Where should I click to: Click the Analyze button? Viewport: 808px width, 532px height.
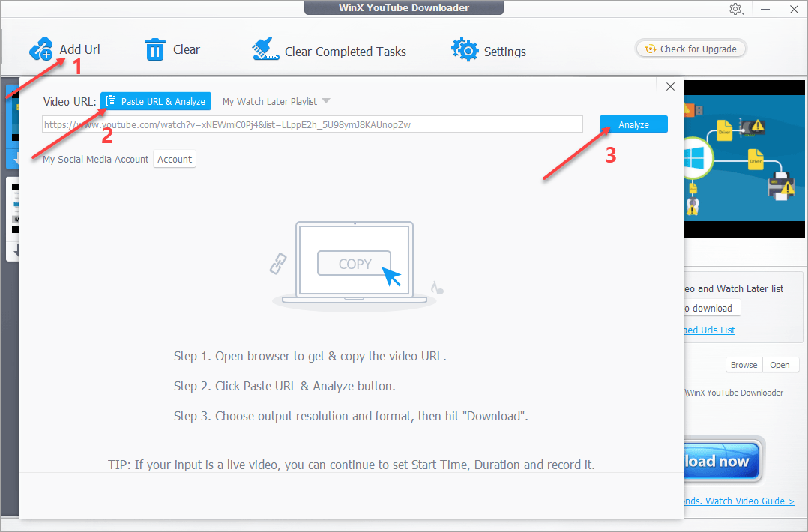pyautogui.click(x=633, y=124)
